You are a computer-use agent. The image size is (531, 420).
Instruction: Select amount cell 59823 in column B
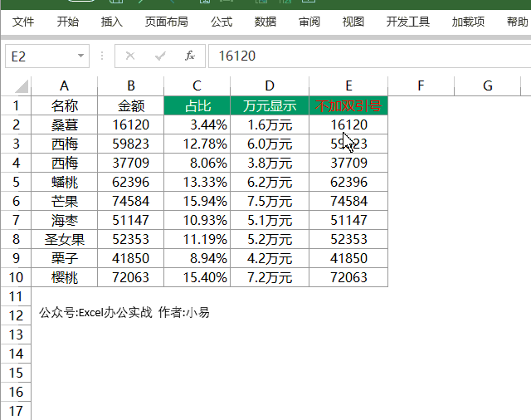131,144
